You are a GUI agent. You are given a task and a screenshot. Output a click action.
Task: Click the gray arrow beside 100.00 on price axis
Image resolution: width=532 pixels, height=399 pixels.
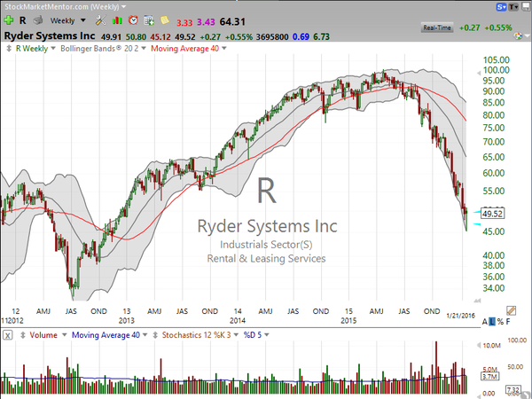click(479, 73)
